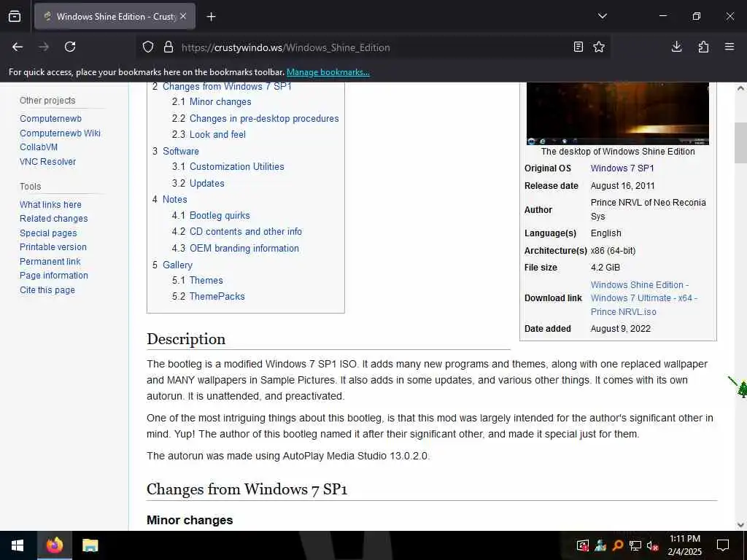This screenshot has width=747, height=560.
Task: Jump to 2.2 Changes in pre-desktop procedures
Action: pyautogui.click(x=255, y=119)
